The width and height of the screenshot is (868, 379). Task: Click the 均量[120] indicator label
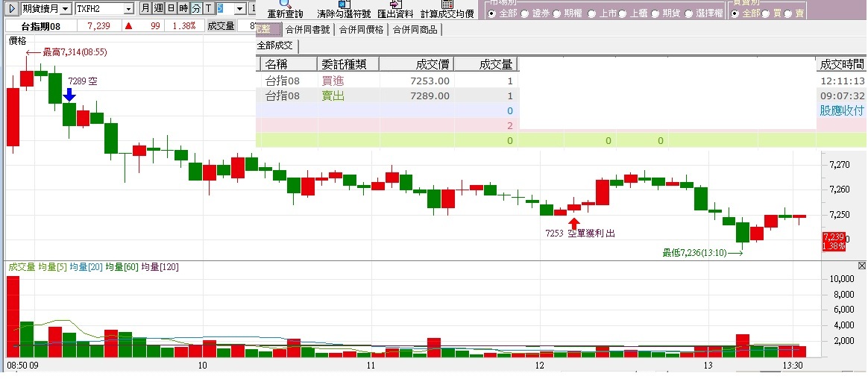(160, 267)
